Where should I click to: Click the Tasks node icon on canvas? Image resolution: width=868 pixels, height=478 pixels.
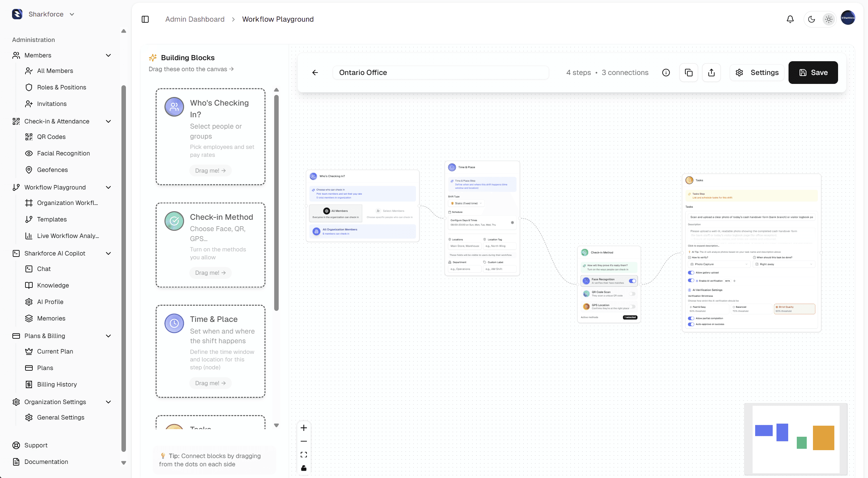click(689, 180)
